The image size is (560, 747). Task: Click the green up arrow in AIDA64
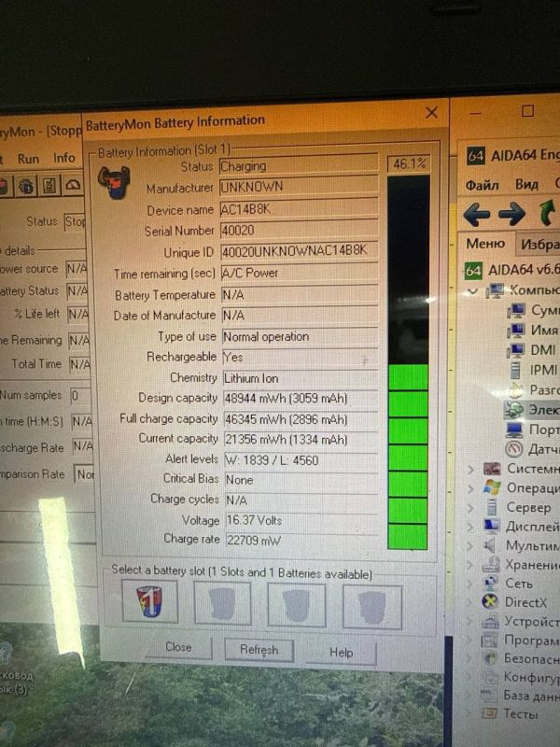click(x=547, y=213)
